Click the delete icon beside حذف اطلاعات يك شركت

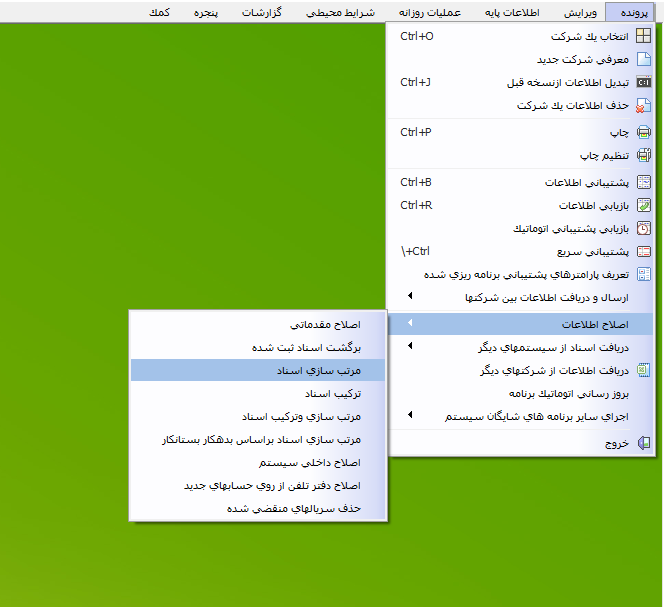[644, 105]
